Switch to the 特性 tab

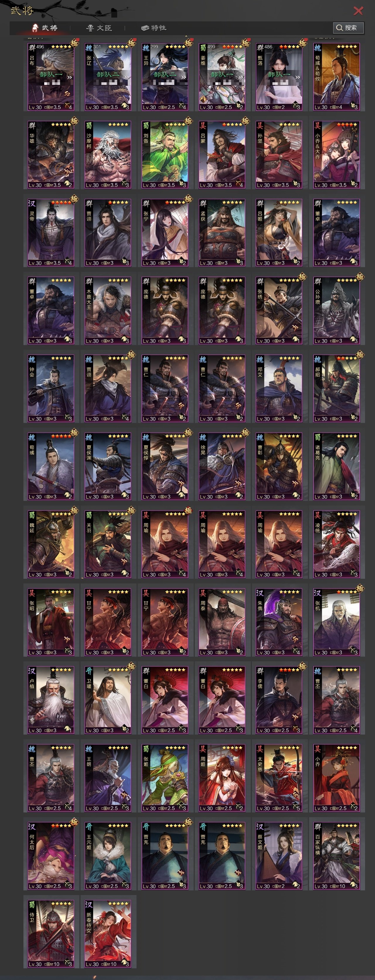tap(154, 28)
